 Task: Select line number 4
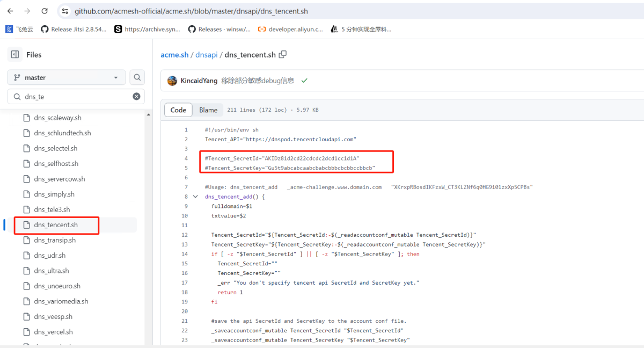click(x=186, y=158)
